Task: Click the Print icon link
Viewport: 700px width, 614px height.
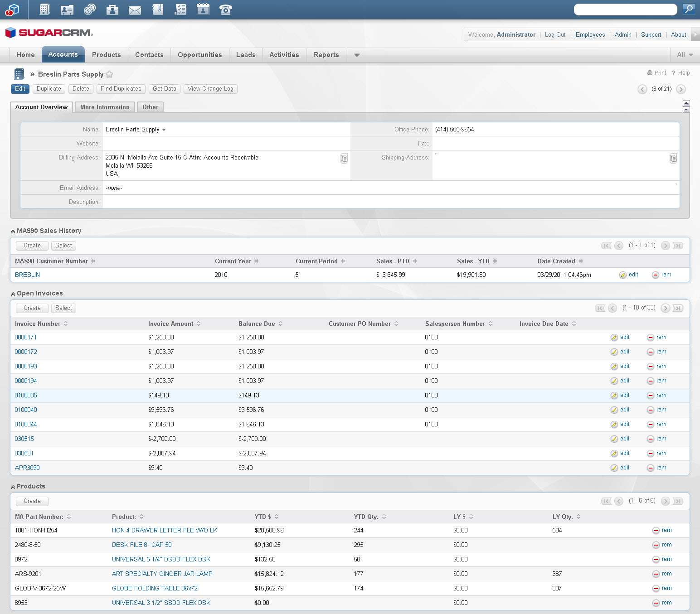Action: tap(657, 73)
